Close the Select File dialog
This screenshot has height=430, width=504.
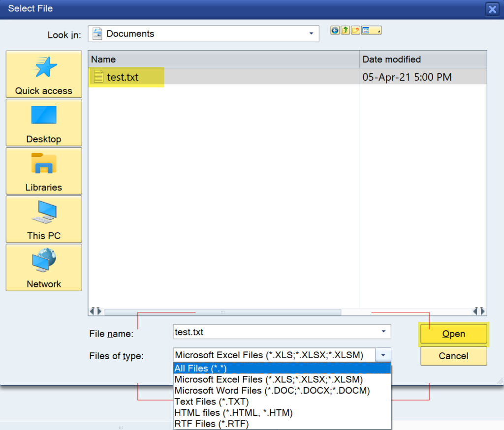[492, 9]
